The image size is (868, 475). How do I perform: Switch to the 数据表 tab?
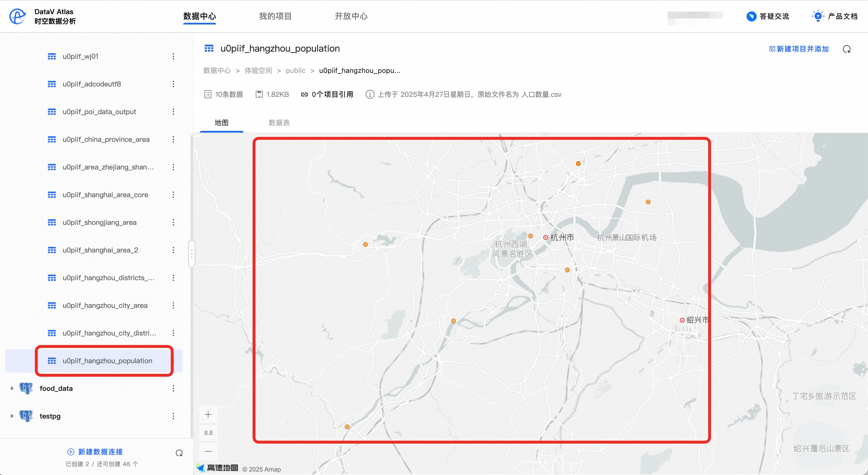279,123
